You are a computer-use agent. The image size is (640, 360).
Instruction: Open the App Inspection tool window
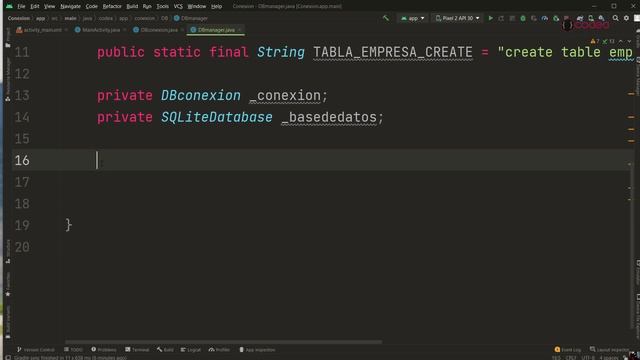click(x=257, y=350)
